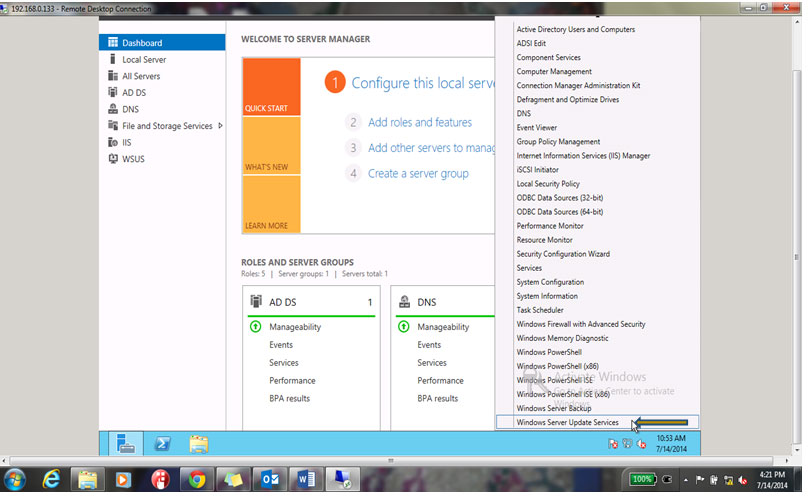Viewport: 808px width, 496px height.
Task: Open Group Policy Management menu entry
Action: click(558, 142)
